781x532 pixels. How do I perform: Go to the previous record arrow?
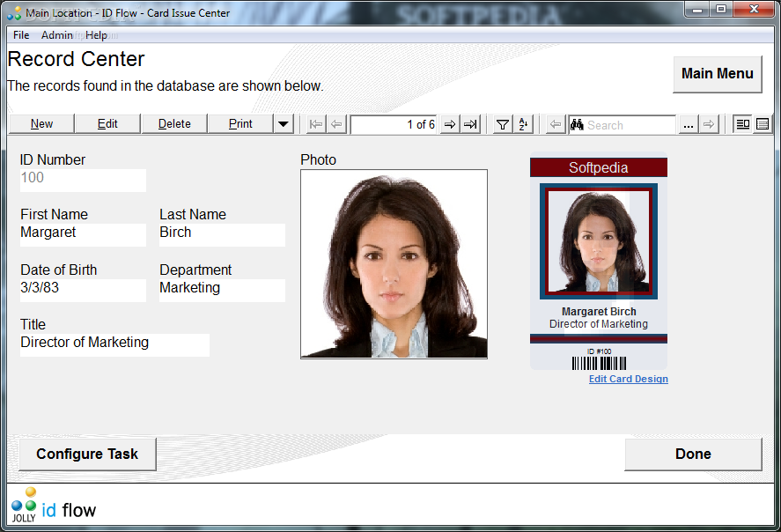[336, 124]
